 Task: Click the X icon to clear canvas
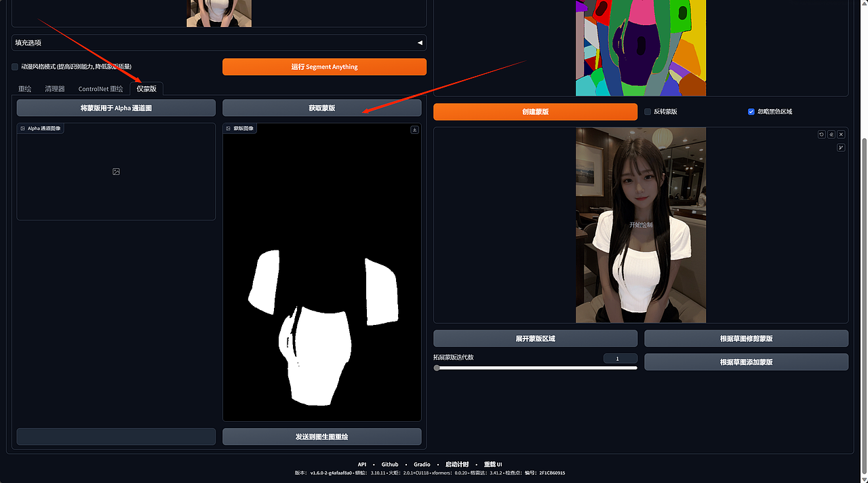pos(841,134)
